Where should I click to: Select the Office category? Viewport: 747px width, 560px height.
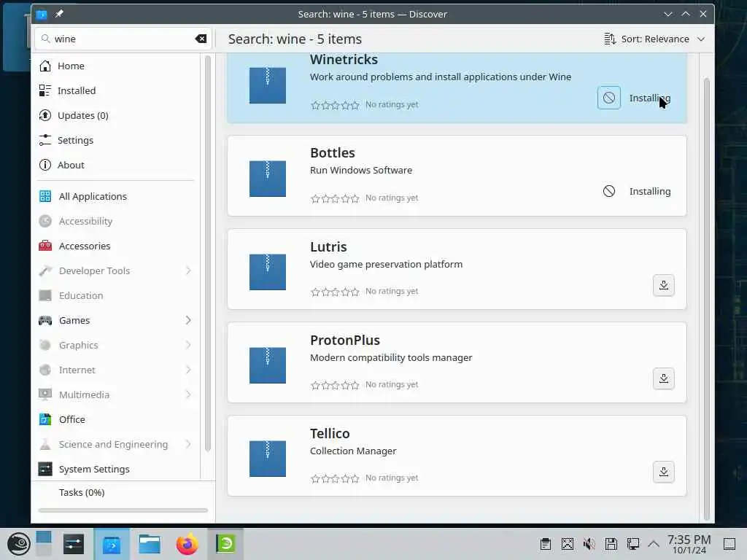pos(117,419)
